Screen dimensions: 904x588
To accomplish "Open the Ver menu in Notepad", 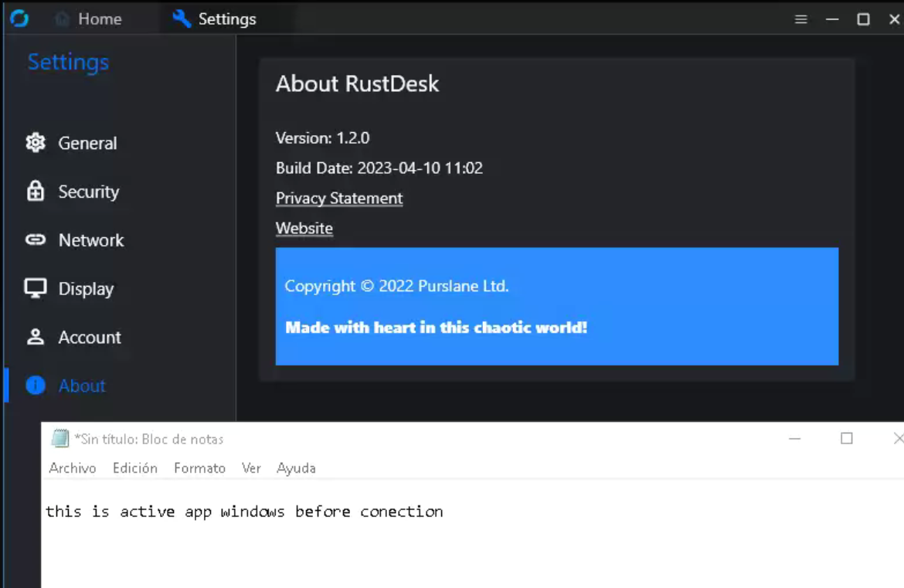I will pos(251,467).
